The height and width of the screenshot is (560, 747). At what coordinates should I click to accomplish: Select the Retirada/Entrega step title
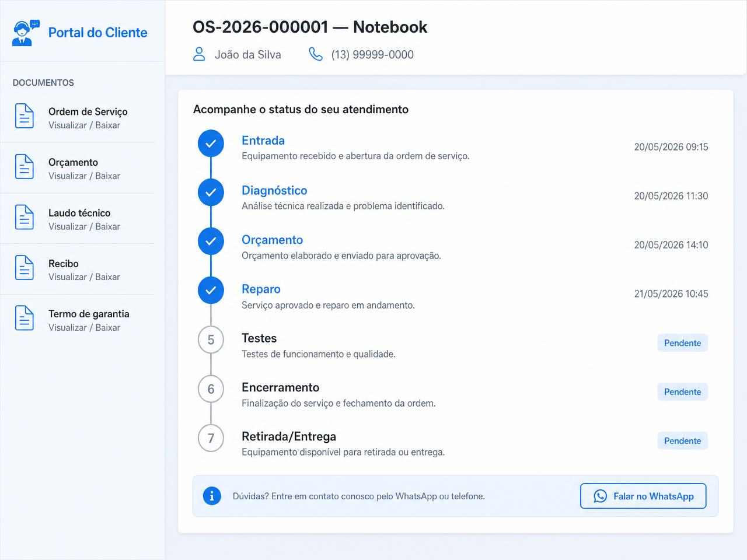coord(289,436)
